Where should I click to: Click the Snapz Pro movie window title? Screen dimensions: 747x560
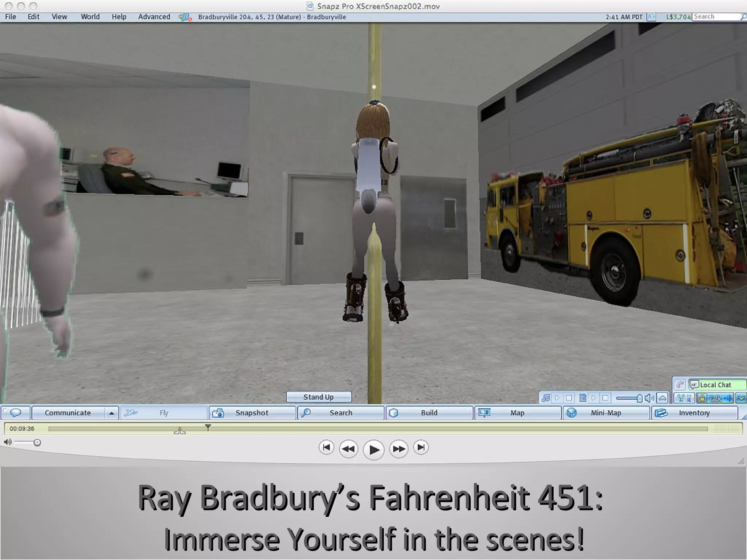pyautogui.click(x=379, y=6)
